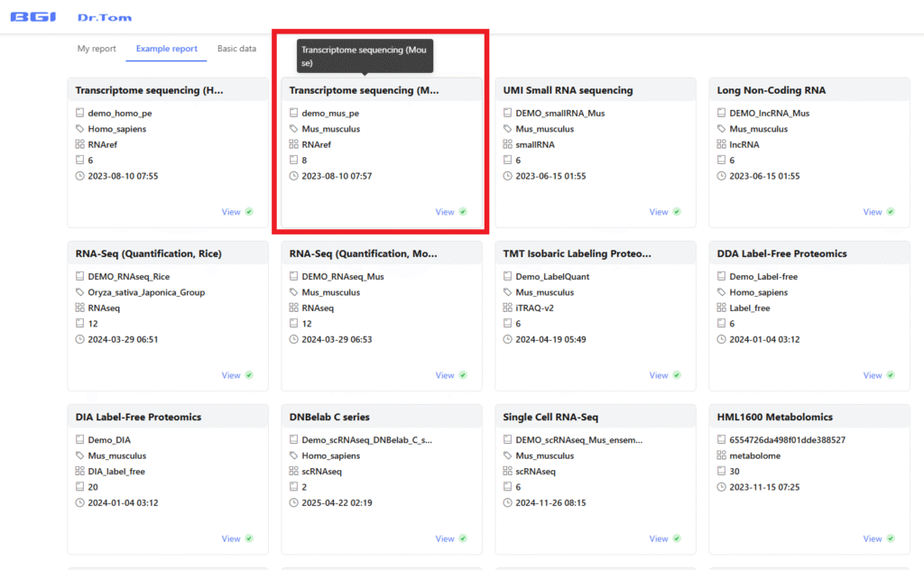Click document icon beside 6554726da498f01dde388527
This screenshot has height=570, width=924.
click(721, 440)
